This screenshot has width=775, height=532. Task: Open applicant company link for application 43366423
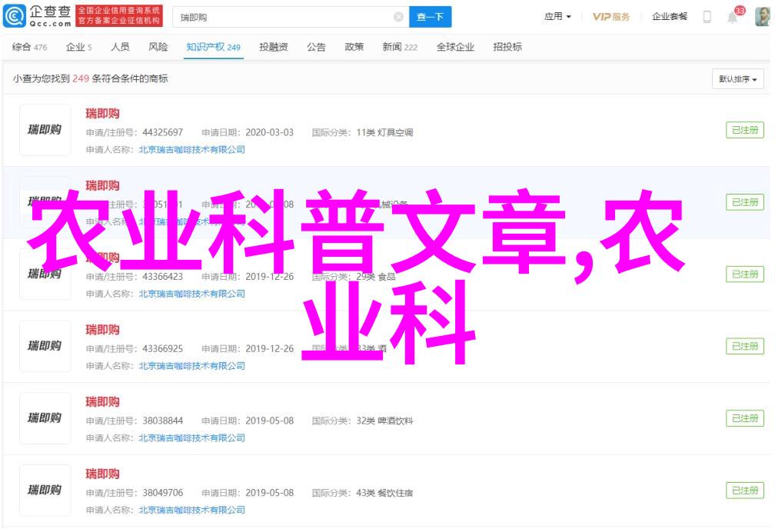pos(191,294)
